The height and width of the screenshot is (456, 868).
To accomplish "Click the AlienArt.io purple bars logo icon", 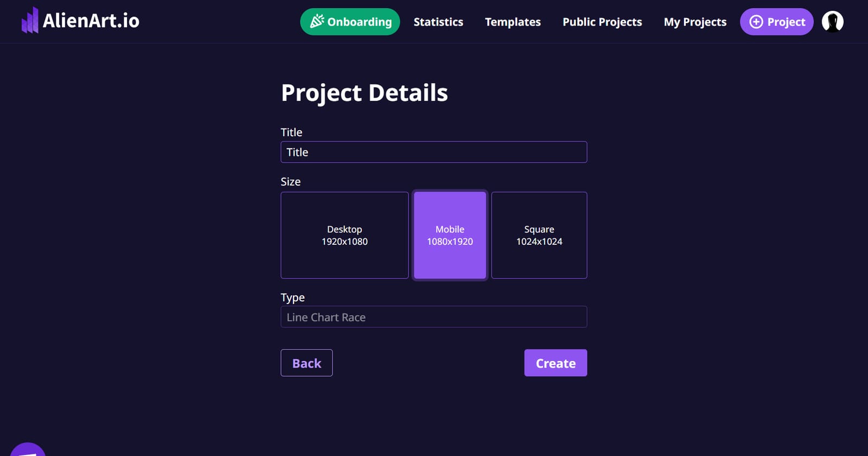I will click(30, 21).
